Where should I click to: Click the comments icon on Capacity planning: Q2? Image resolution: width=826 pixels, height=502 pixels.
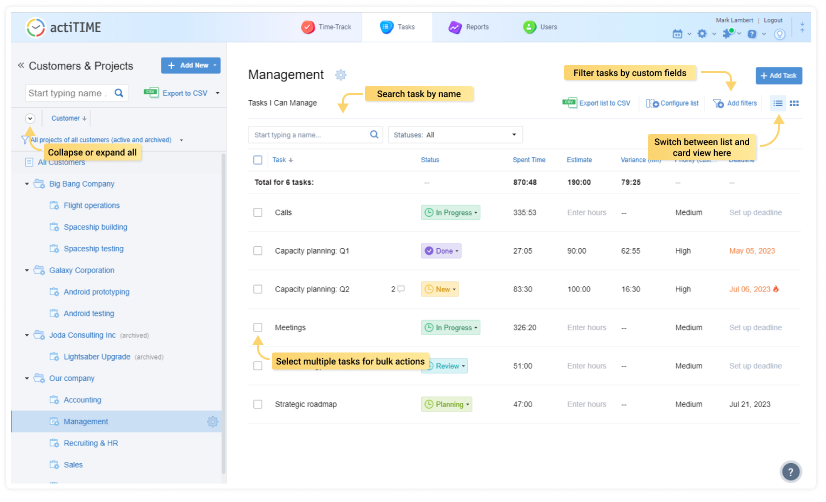click(401, 289)
